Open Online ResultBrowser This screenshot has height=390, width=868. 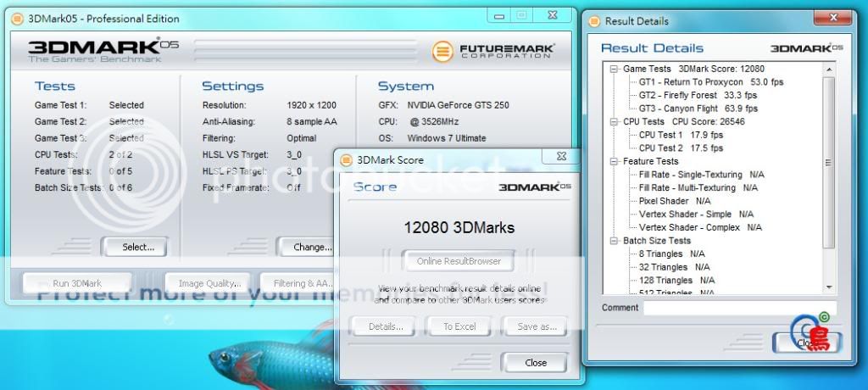[x=459, y=261]
